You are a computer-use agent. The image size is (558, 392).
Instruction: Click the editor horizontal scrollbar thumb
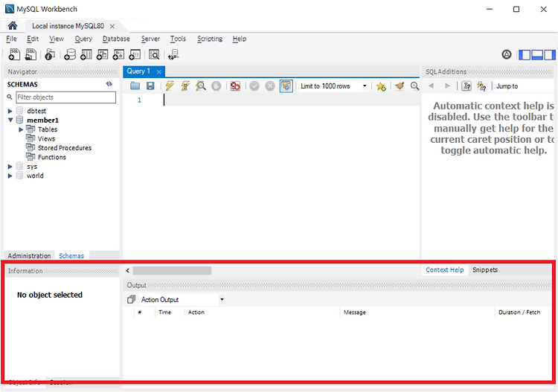173,271
